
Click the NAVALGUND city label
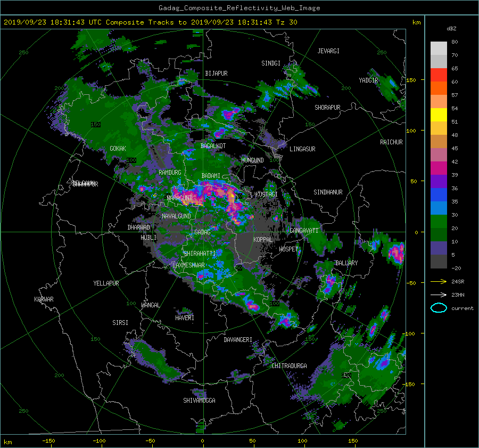(x=176, y=216)
